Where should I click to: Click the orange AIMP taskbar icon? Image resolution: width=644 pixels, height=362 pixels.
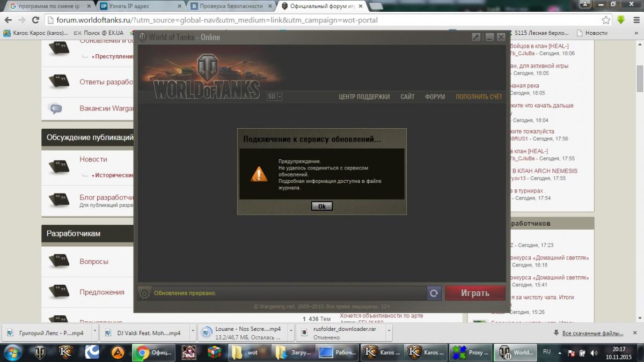118,352
